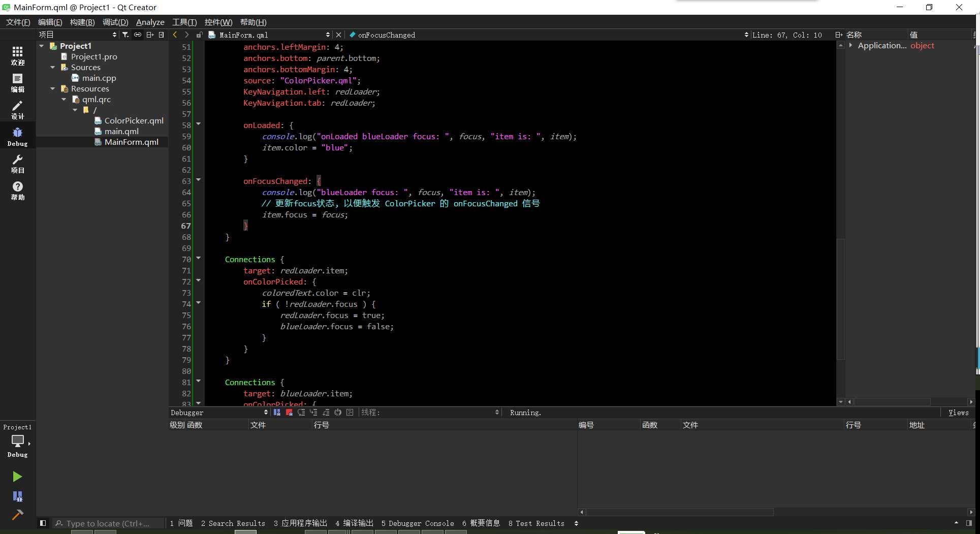Open the Analyze menu

(x=150, y=22)
